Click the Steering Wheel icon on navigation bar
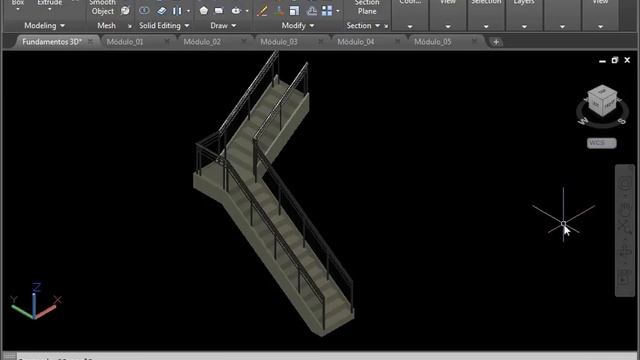640x360 pixels. 625,183
